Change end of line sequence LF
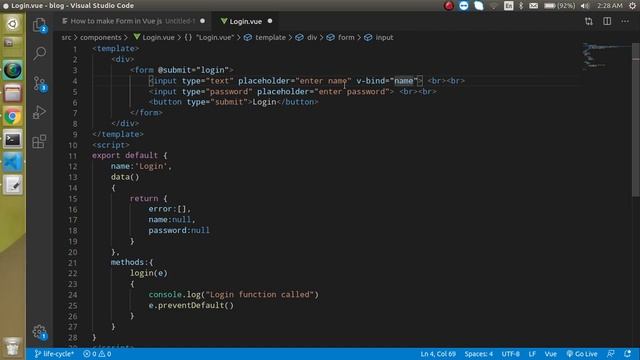The width and height of the screenshot is (640, 360). pyautogui.click(x=532, y=354)
